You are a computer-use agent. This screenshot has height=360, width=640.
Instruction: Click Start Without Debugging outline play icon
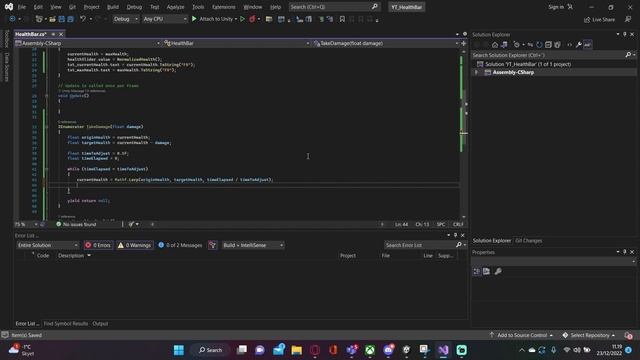click(242, 19)
